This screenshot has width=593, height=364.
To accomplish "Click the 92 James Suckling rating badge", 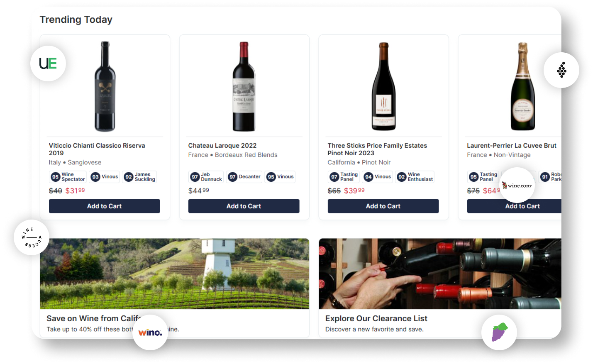I will pyautogui.click(x=140, y=177).
